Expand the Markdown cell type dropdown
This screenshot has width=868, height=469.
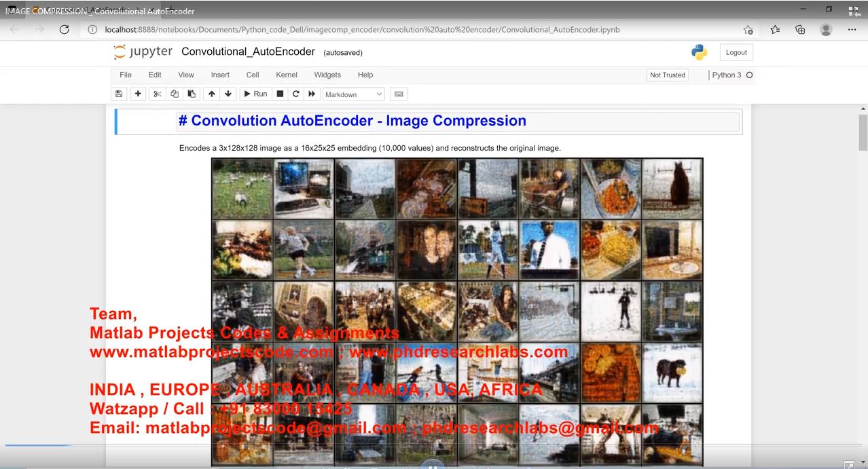354,94
